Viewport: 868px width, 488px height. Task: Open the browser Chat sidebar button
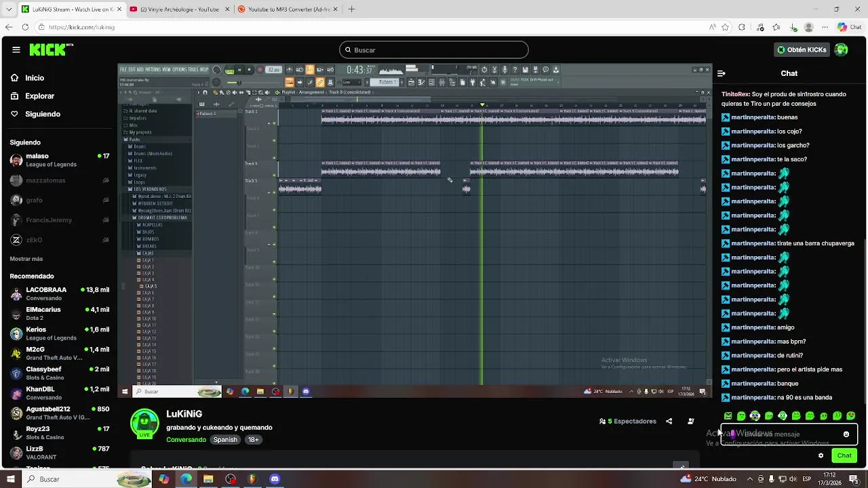tap(850, 27)
